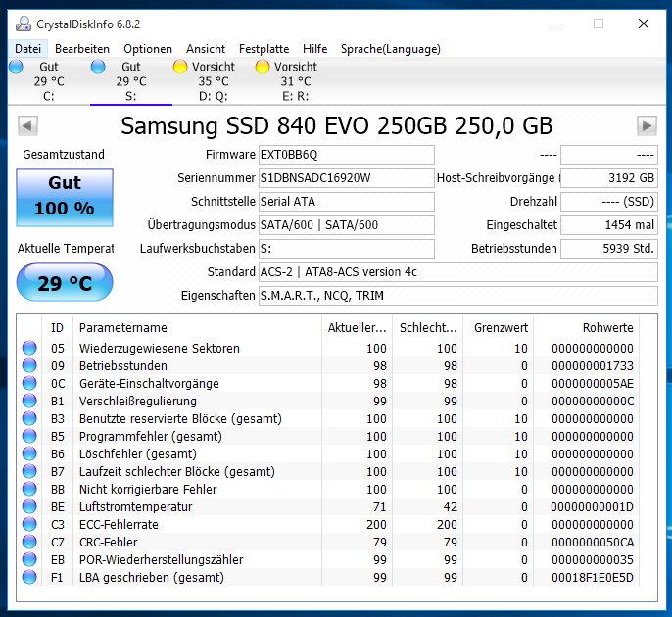This screenshot has width=672, height=617.
Task: Select the C: drive tab showing Gut
Action: (x=49, y=81)
